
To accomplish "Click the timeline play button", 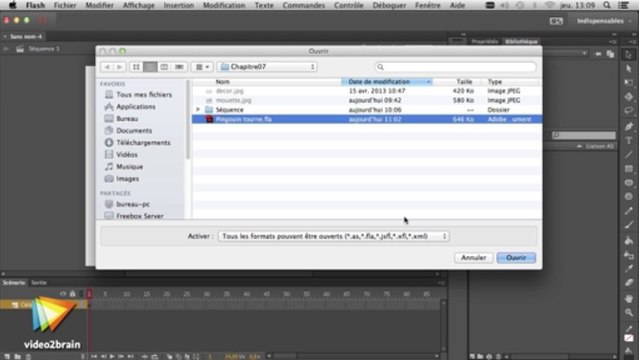I will coord(112,356).
